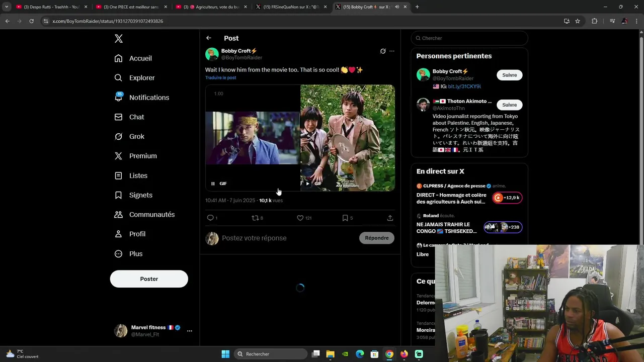
Task: Open Windows Start menu
Action: [225, 354]
